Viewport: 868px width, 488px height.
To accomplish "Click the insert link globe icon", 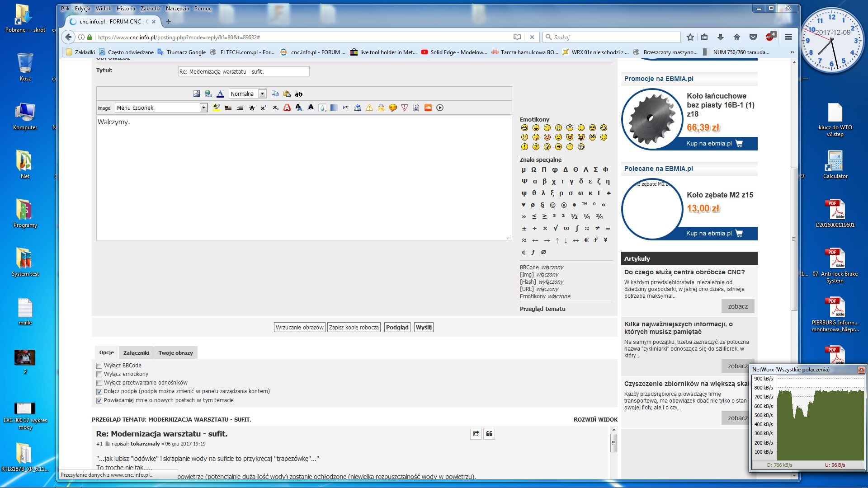I will tap(208, 94).
